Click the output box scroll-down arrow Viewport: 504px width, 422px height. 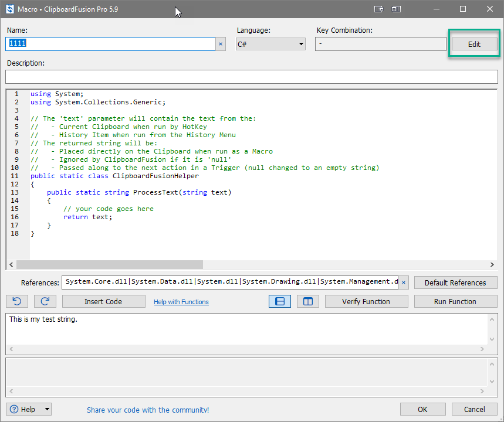492,381
